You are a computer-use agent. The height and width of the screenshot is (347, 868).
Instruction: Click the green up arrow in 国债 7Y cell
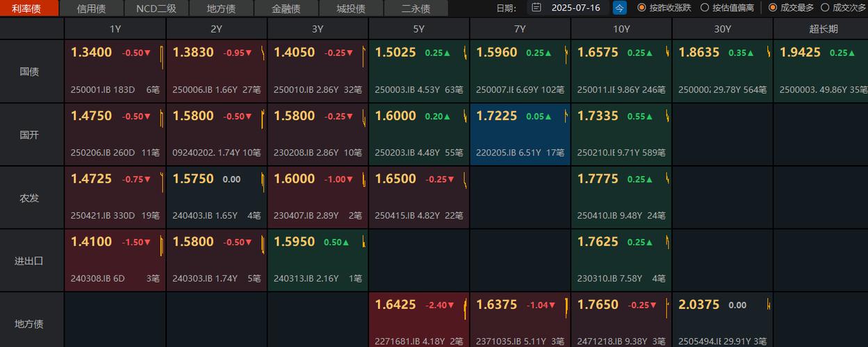tap(548, 53)
